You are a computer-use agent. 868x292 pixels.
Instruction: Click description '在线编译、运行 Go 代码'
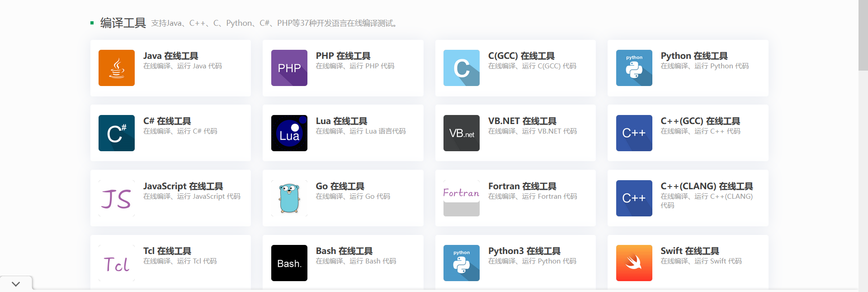(353, 196)
